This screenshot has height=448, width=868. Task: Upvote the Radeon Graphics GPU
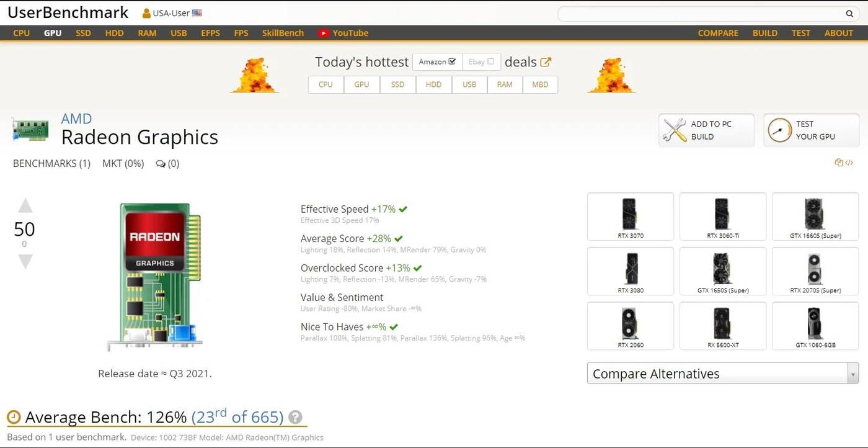pos(25,206)
